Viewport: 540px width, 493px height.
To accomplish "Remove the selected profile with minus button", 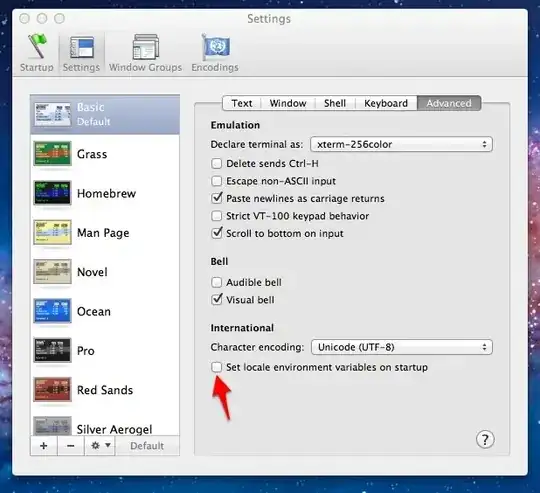I will point(71,446).
